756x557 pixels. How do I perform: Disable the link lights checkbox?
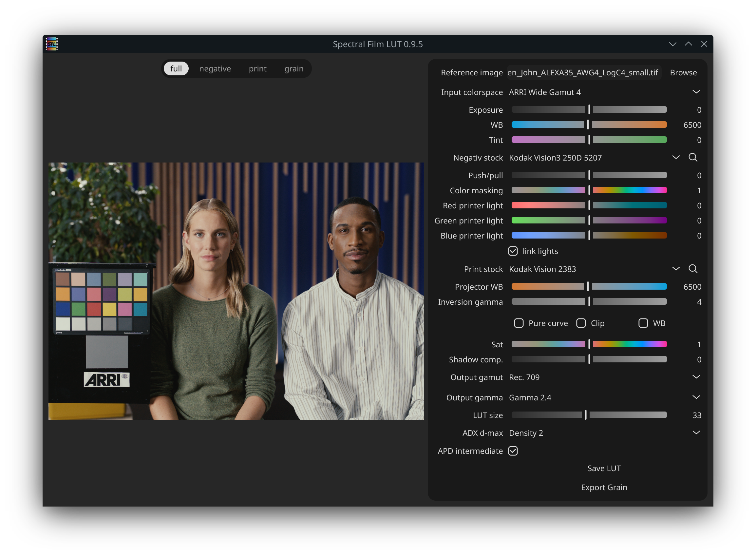tap(513, 251)
